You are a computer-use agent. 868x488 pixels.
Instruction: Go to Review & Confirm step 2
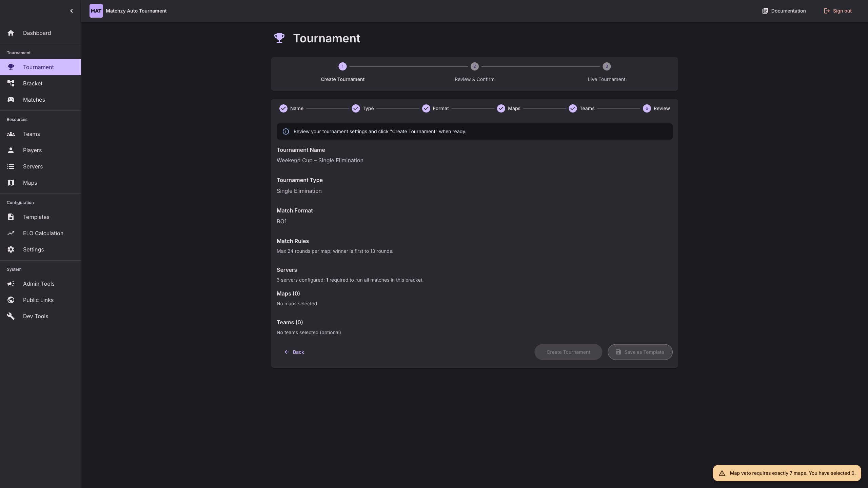(474, 67)
